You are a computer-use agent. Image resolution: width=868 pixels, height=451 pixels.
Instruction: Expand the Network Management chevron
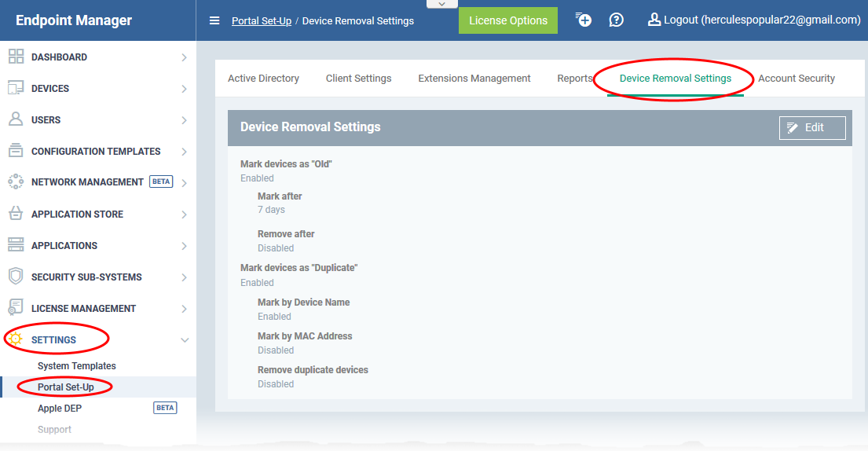[x=185, y=182]
